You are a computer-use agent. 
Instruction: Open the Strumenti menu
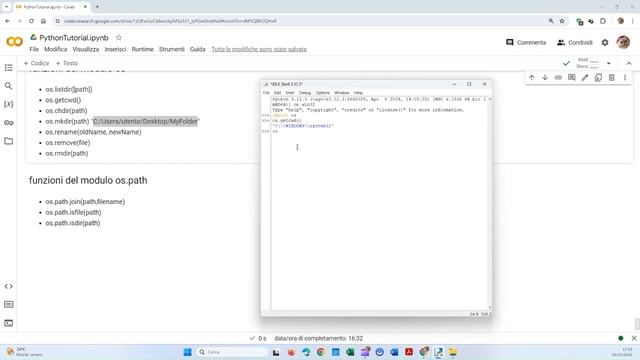click(x=172, y=49)
